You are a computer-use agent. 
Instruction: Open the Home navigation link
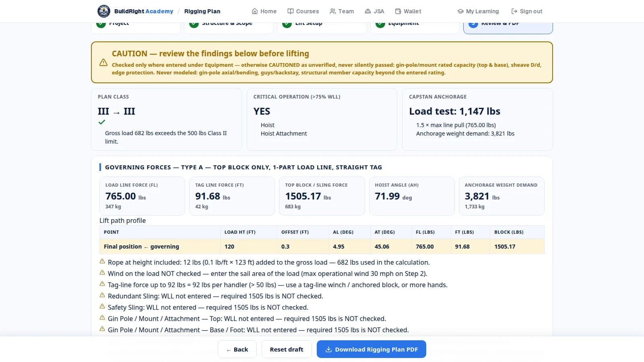pos(264,11)
